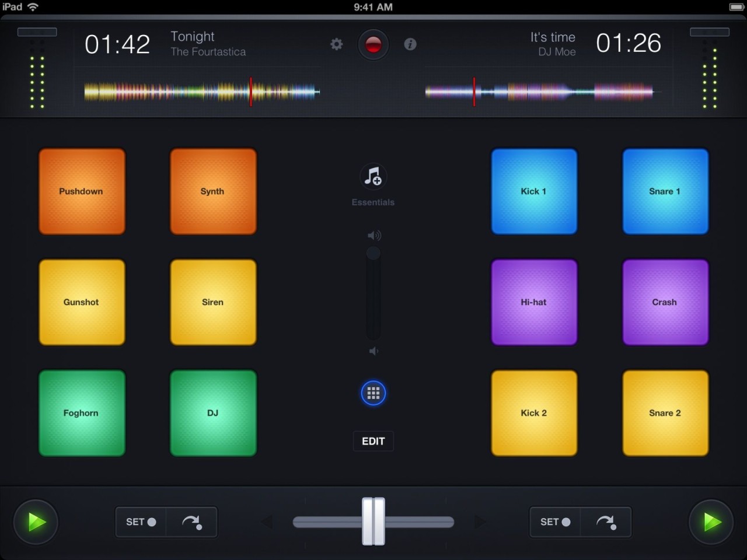747x560 pixels.
Task: Tap the quiet speaker icon below the volume fader
Action: [x=373, y=351]
